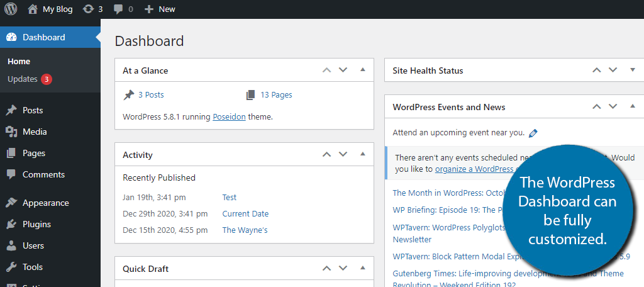Select Home submenu item
The width and height of the screenshot is (644, 287).
[x=19, y=61]
